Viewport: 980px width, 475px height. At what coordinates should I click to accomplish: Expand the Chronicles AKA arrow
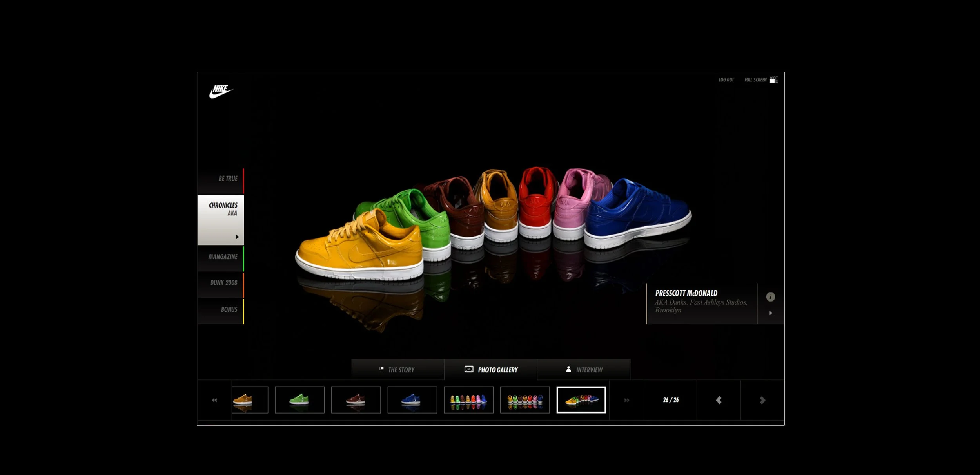click(x=237, y=237)
